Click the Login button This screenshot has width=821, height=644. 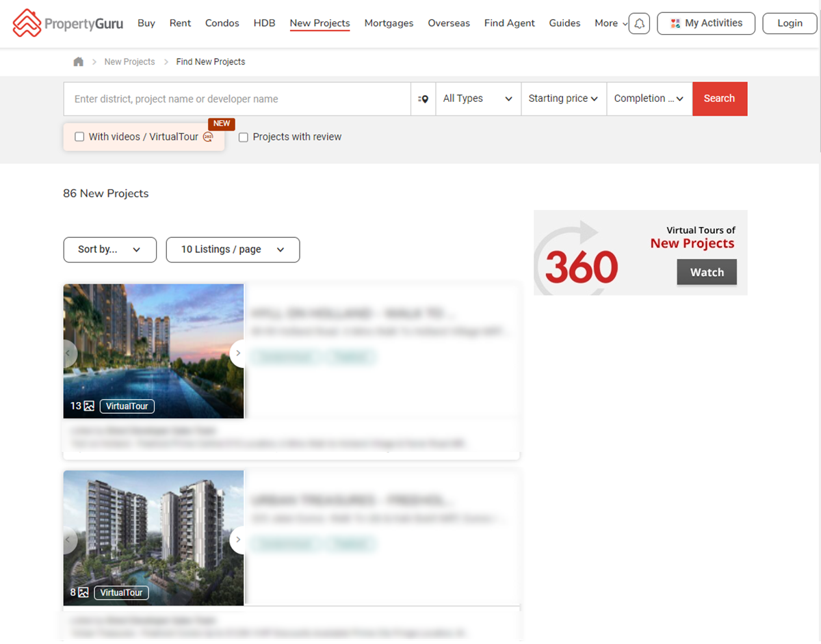tap(790, 23)
